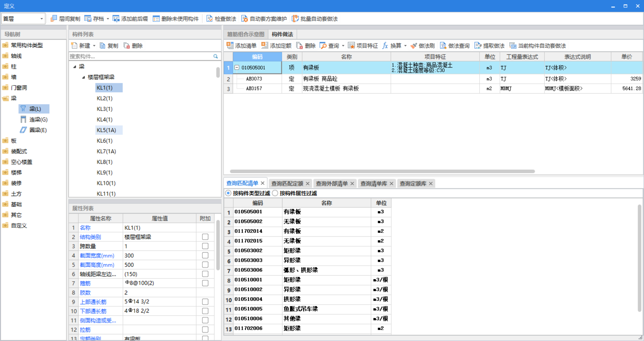This screenshot has height=341, width=644.
Task: Click horizontal scrollbar of 构件做法 table
Action: (x=382, y=171)
